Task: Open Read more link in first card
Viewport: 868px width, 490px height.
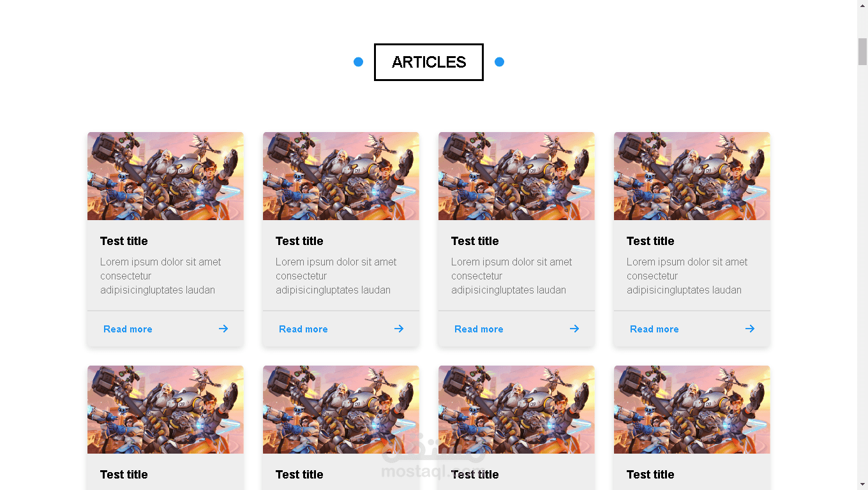Action: coord(128,329)
